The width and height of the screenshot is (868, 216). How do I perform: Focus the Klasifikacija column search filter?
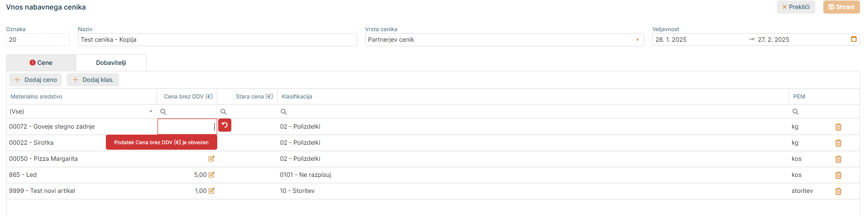pyautogui.click(x=532, y=112)
